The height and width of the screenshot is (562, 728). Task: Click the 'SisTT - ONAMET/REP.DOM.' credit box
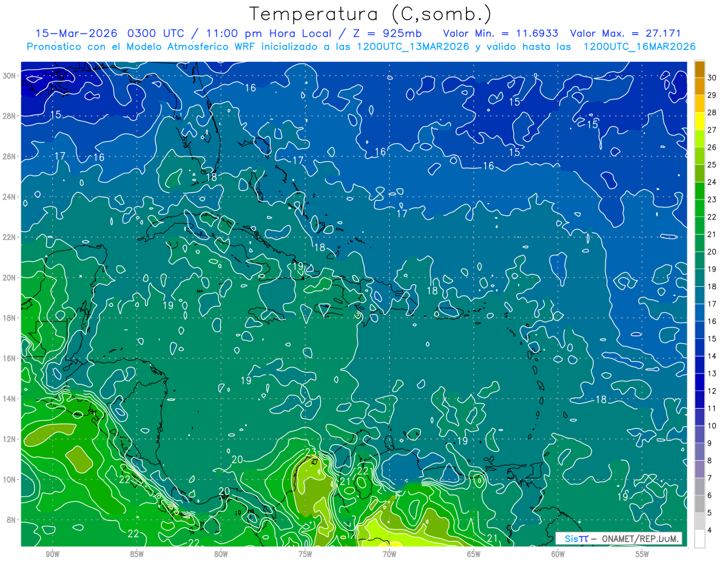(619, 538)
